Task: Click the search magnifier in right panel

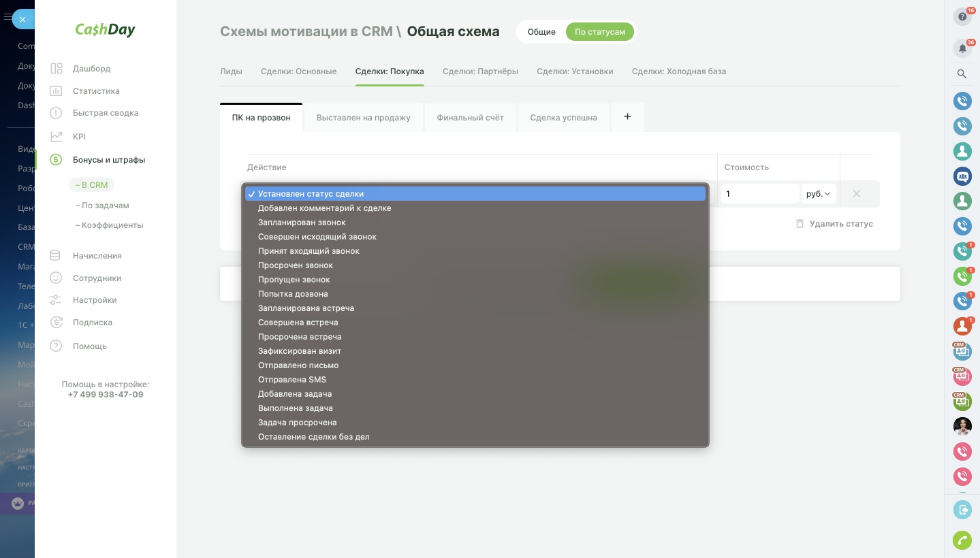Action: [962, 74]
